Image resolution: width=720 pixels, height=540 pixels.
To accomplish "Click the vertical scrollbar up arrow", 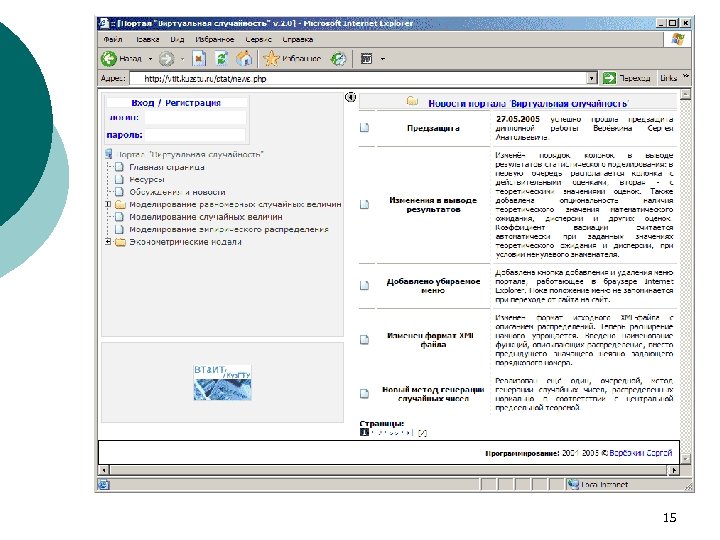I will coord(686,95).
